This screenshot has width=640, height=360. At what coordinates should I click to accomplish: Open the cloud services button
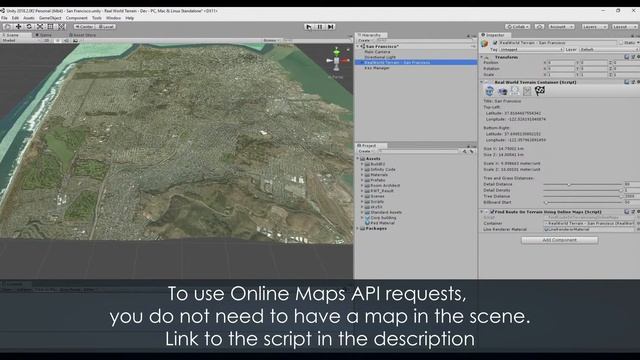coord(539,27)
